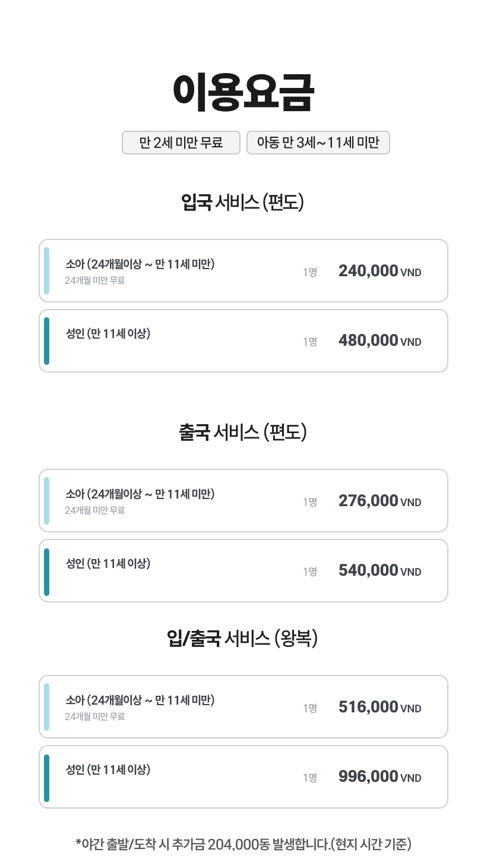Click the '만 2세 미만 무료' badge
Viewport: 487px width, 868px height.
coord(181,143)
